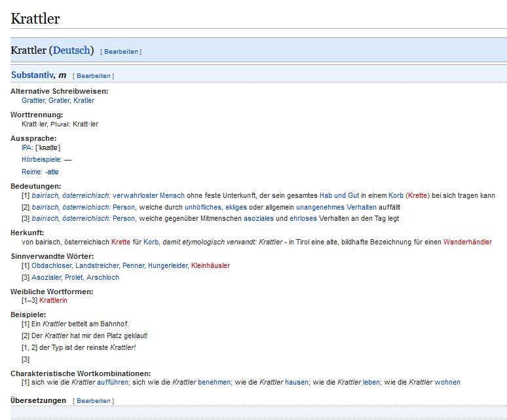The image size is (507, 420).
Task: Open synonym 'Obdachloser'
Action: [x=51, y=265]
